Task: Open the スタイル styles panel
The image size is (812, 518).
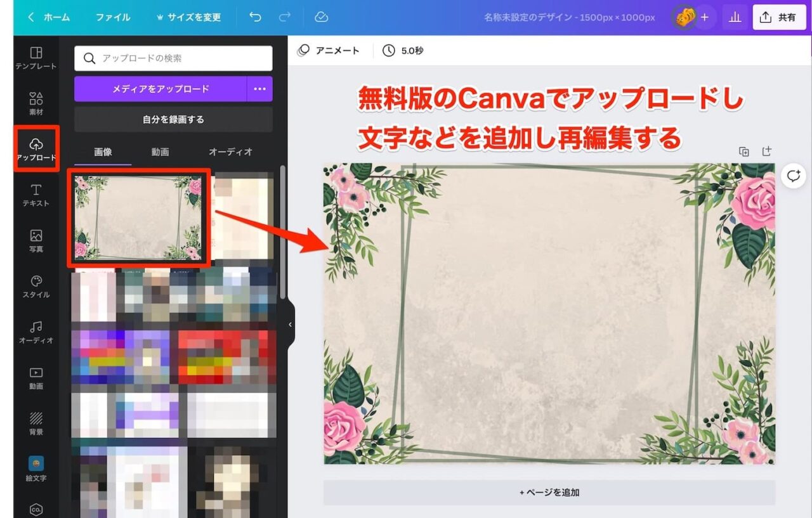Action: click(x=36, y=286)
